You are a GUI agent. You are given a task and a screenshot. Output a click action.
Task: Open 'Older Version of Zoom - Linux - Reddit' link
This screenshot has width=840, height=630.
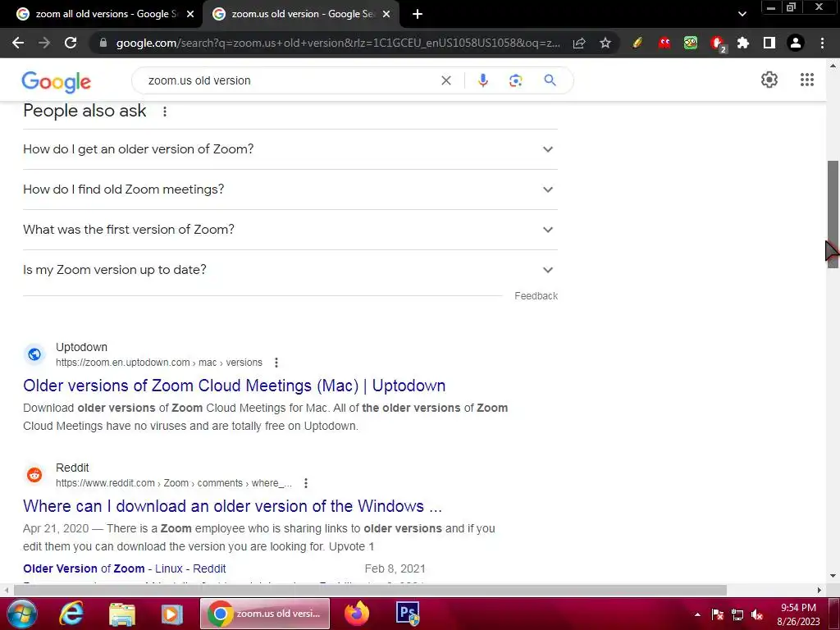point(125,569)
